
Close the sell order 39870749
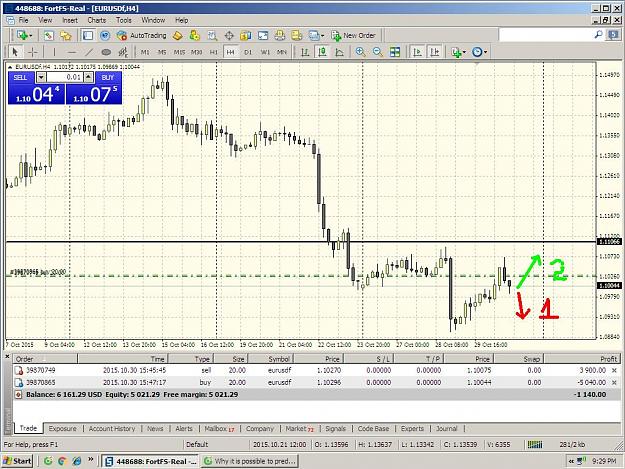[x=614, y=371]
